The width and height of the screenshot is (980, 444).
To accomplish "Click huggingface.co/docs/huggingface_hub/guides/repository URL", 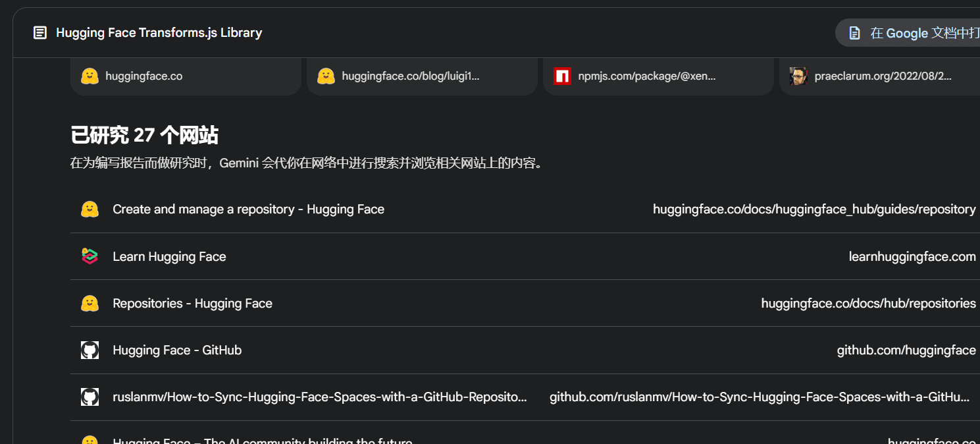I will pyautogui.click(x=814, y=209).
